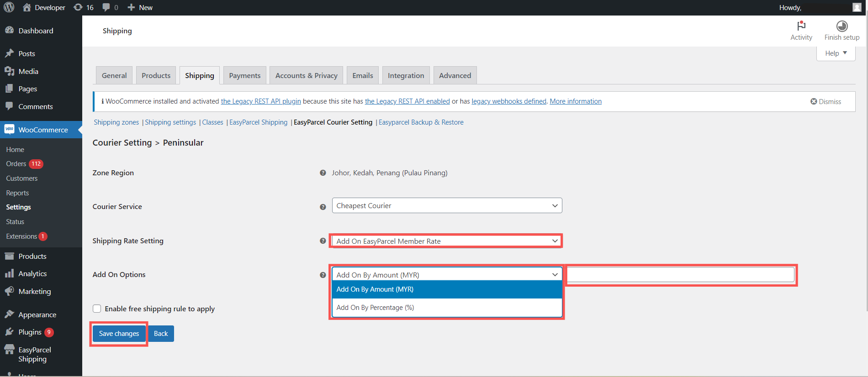Click the Shipping Rate Setting help icon

click(323, 241)
